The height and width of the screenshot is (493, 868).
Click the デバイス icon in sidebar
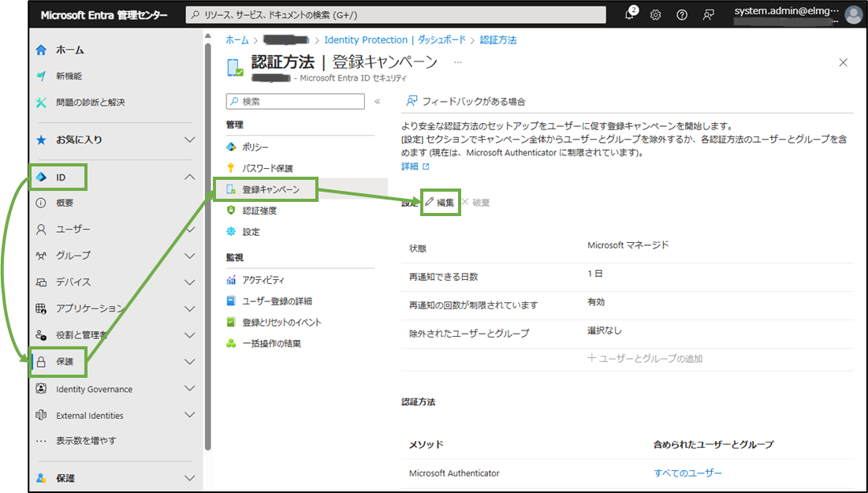(41, 282)
